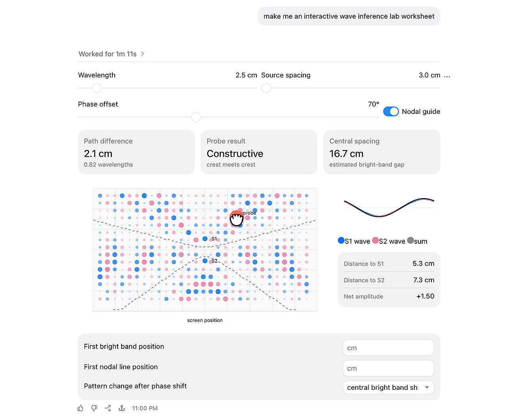508x420 pixels.
Task: Click the thumbs down feedback icon
Action: (94, 408)
